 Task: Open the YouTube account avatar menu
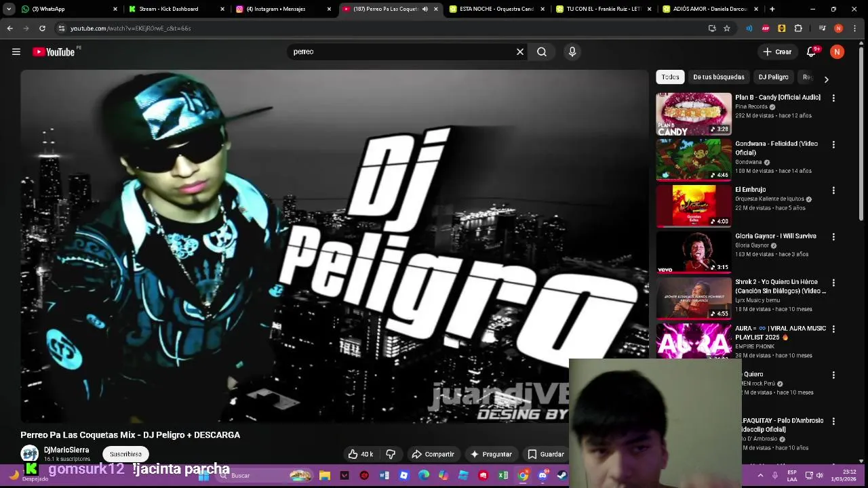tap(837, 52)
